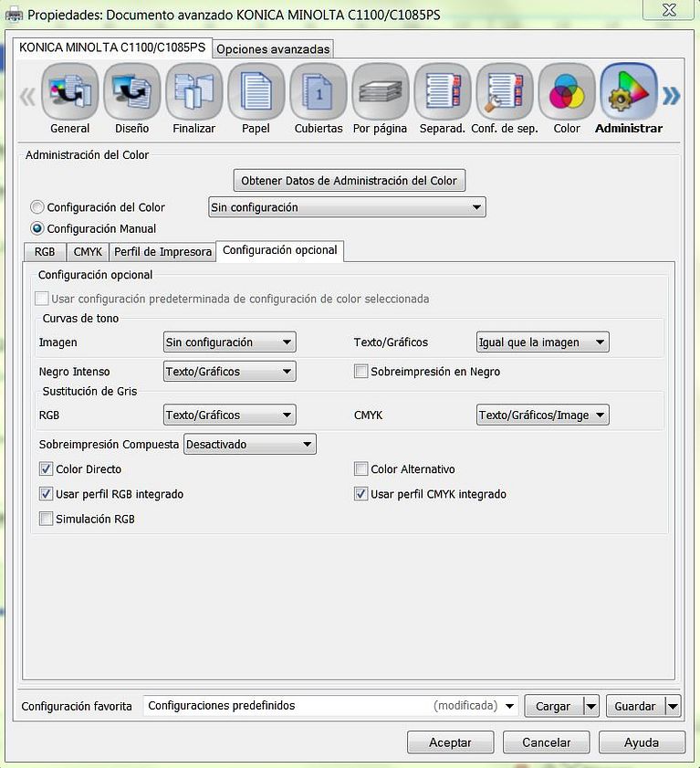Confirm with the Aceptar button
Screen dimensions: 700x768
450,742
